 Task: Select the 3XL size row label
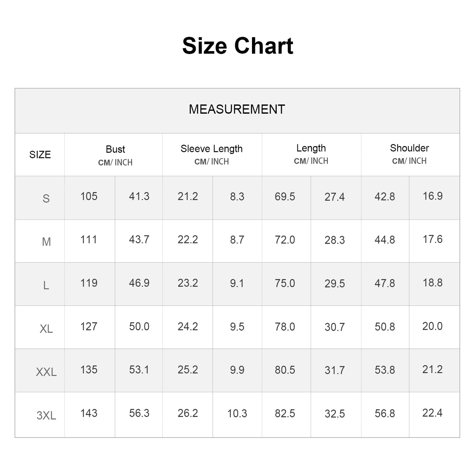pyautogui.click(x=46, y=415)
